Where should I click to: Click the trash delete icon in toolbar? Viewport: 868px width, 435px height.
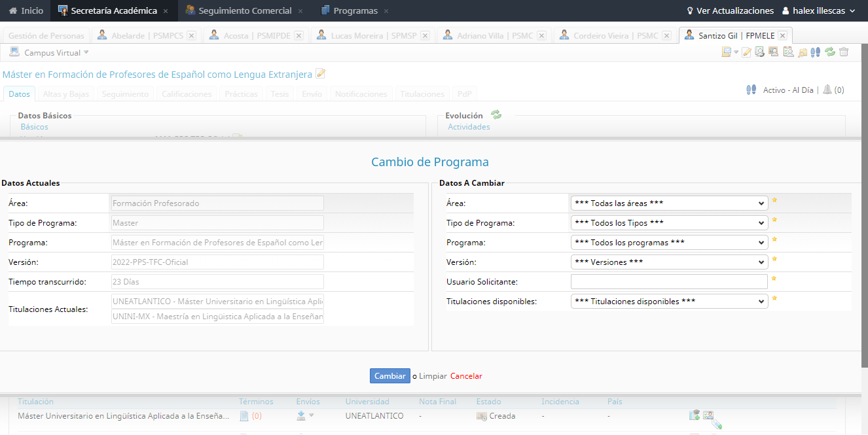tap(844, 52)
